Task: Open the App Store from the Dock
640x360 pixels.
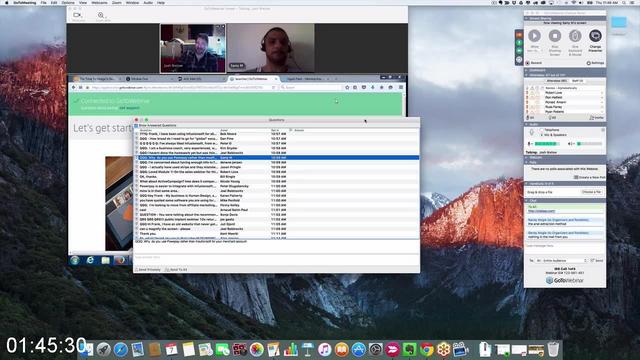Action: point(358,349)
